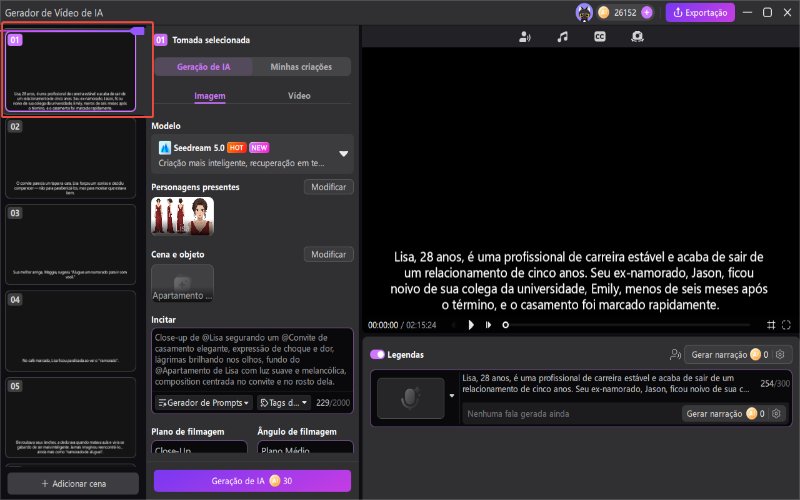Select scene 01 thumbnail
This screenshot has height=500, width=800.
(x=70, y=71)
